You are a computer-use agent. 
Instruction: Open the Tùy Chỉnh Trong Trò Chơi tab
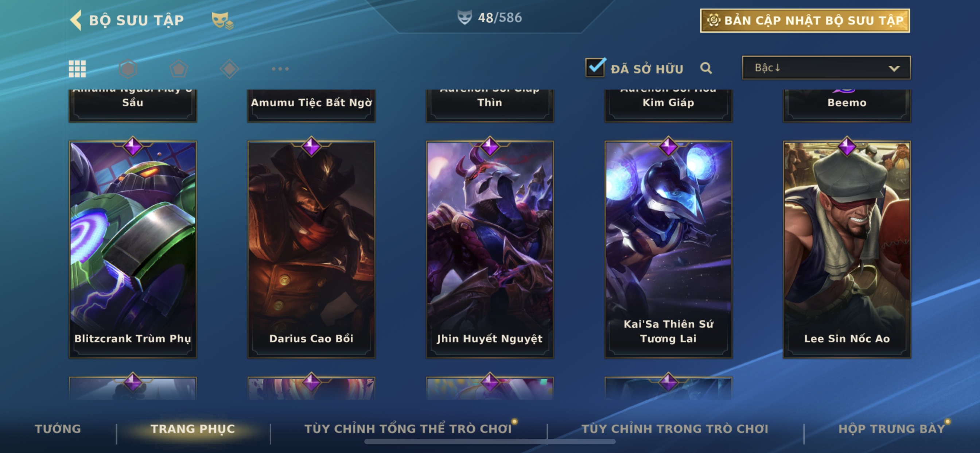[x=675, y=429]
